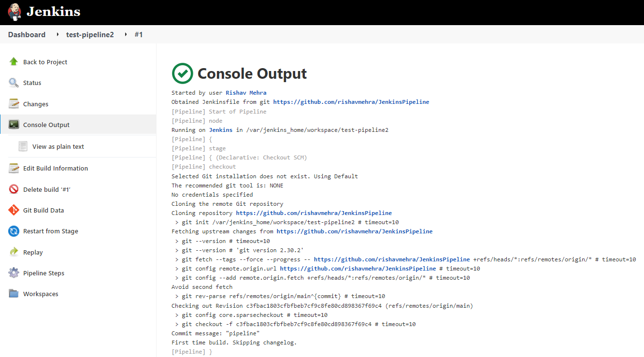Click the Status magnifying glass icon

[x=14, y=83]
